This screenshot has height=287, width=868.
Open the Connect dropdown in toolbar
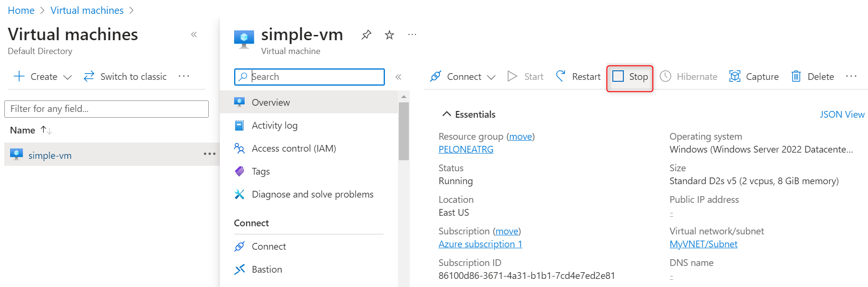pos(462,77)
